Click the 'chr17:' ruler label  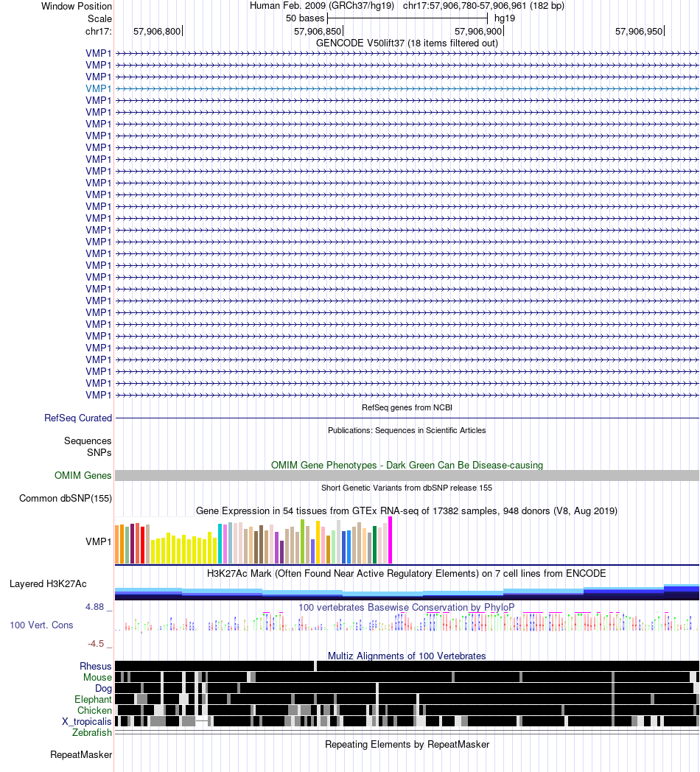click(x=99, y=32)
